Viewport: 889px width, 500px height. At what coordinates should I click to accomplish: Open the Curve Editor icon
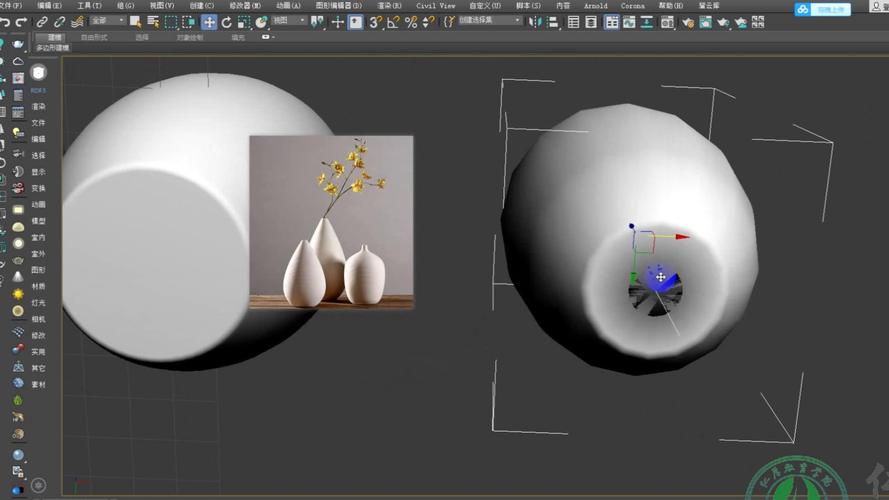[629, 22]
